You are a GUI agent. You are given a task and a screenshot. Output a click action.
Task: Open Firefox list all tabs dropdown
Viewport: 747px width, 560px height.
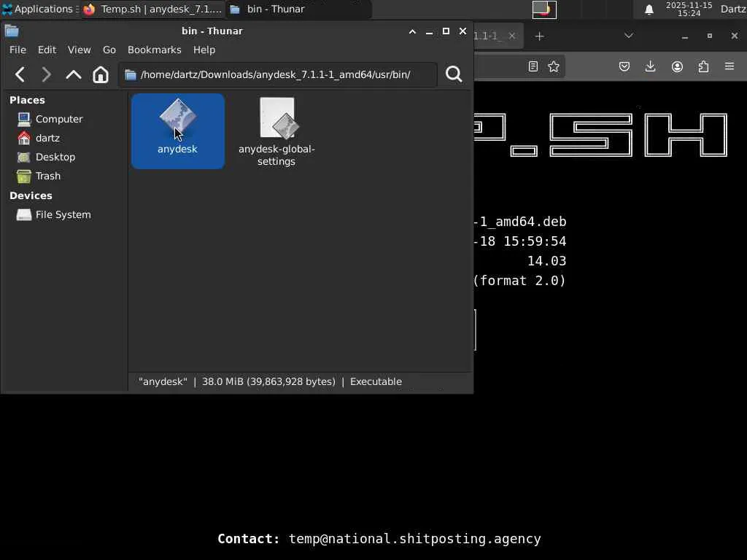pyautogui.click(x=628, y=36)
